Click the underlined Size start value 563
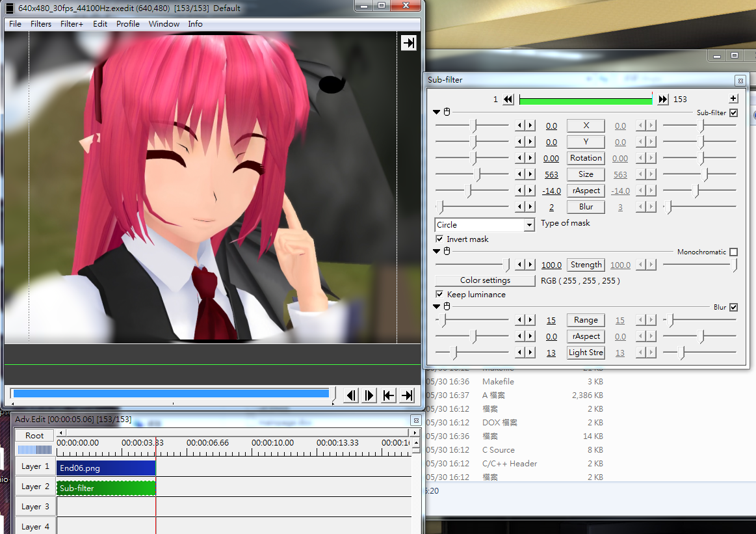 (x=551, y=174)
